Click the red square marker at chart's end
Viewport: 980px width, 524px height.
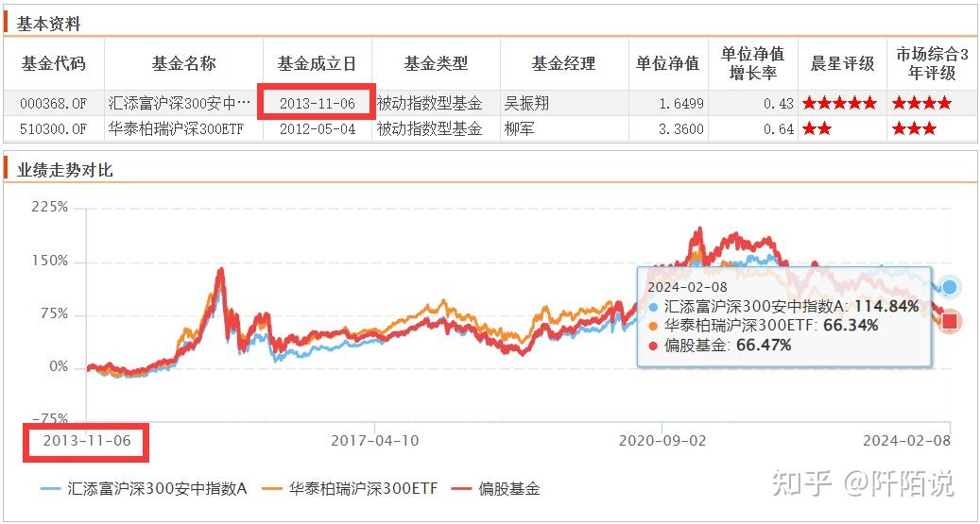(x=950, y=322)
